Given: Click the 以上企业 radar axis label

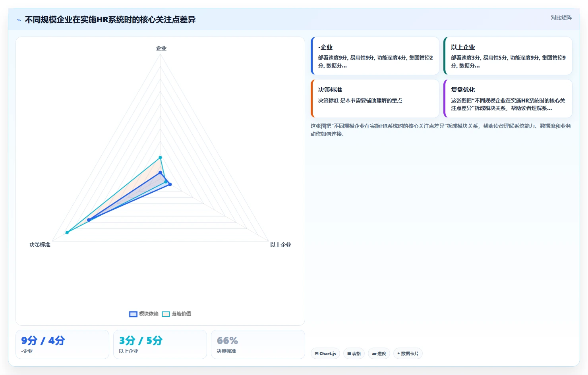Looking at the screenshot, I should pyautogui.click(x=280, y=245).
